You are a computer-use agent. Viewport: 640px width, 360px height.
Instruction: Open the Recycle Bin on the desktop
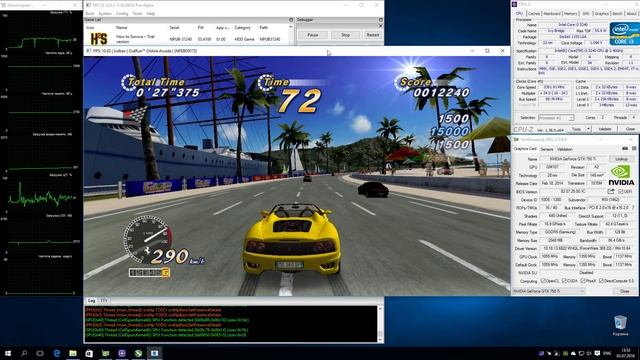tap(620, 325)
